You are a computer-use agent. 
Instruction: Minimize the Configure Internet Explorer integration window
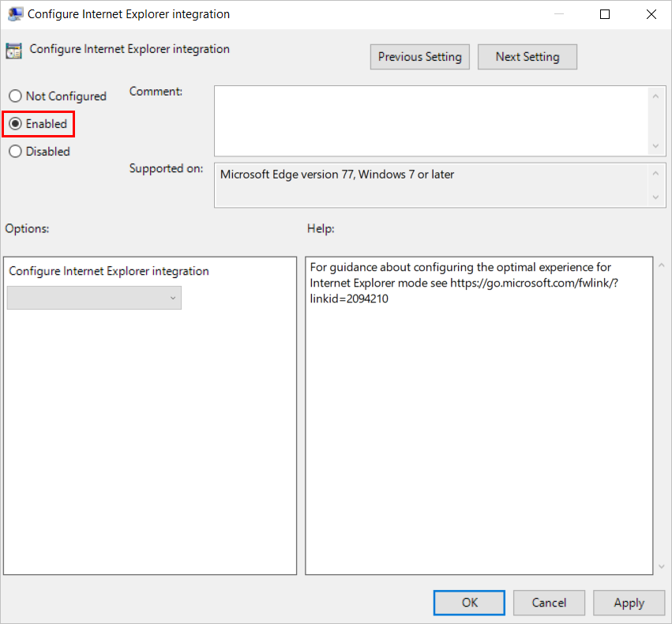pos(559,14)
